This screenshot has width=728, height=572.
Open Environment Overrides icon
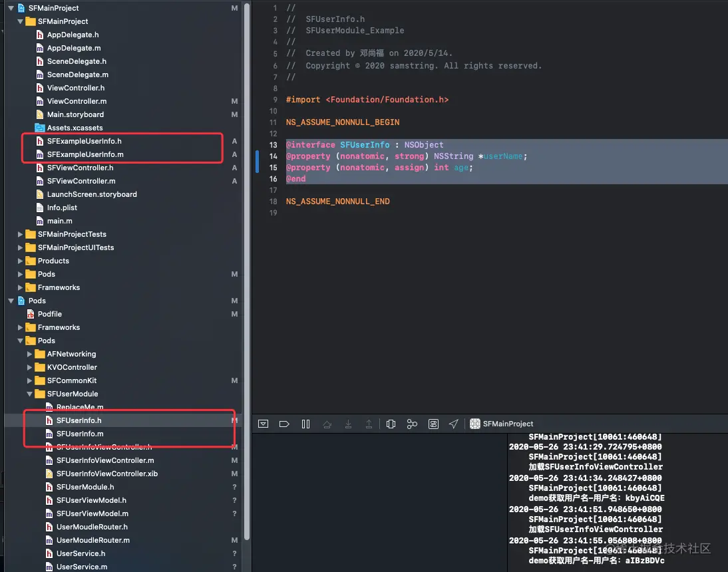(x=433, y=424)
